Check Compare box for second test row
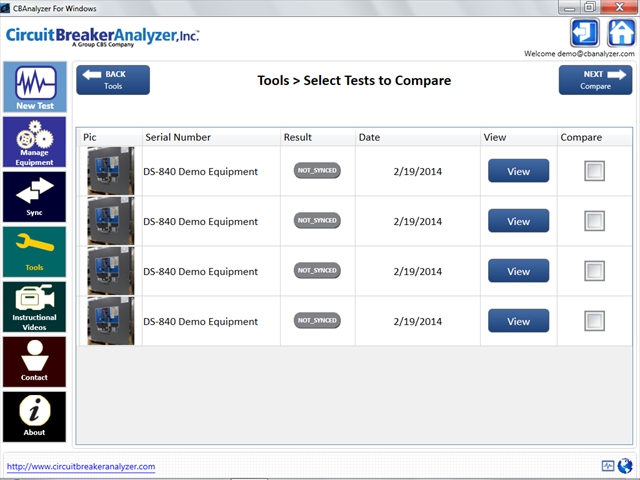Viewport: 640px width, 480px height. click(x=594, y=221)
